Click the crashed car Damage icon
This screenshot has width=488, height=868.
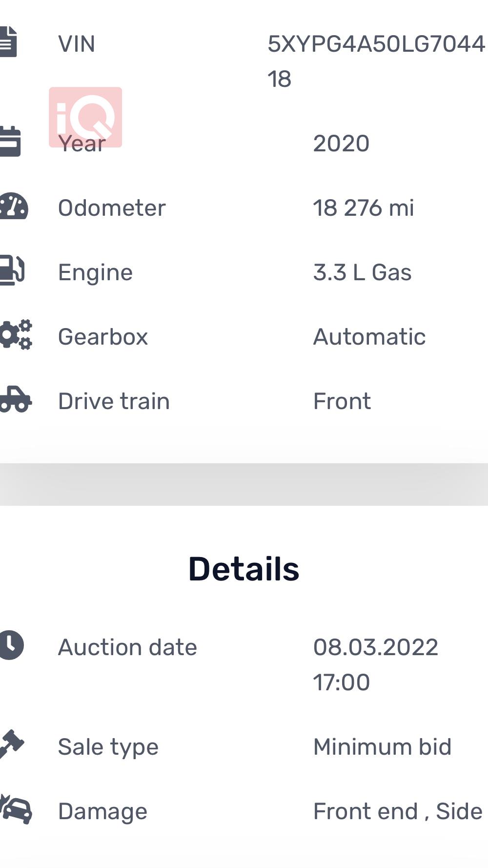[x=16, y=809]
